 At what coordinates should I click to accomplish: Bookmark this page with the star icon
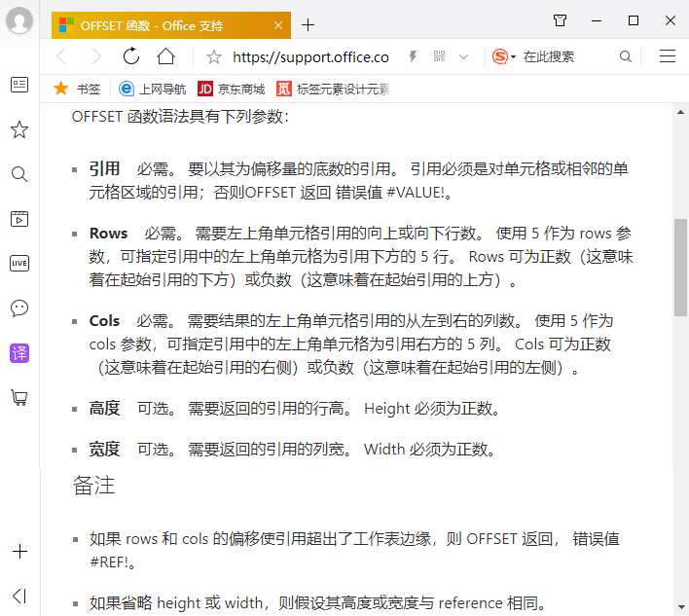coord(214,56)
